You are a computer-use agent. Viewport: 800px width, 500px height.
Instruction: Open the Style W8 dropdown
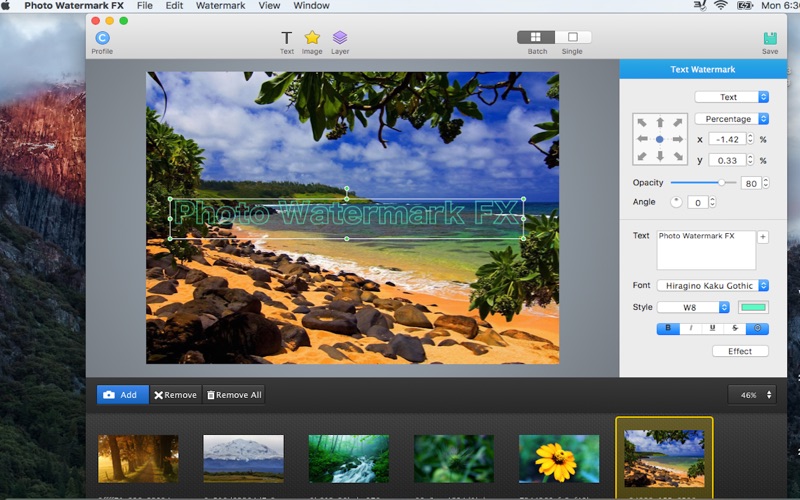(693, 307)
